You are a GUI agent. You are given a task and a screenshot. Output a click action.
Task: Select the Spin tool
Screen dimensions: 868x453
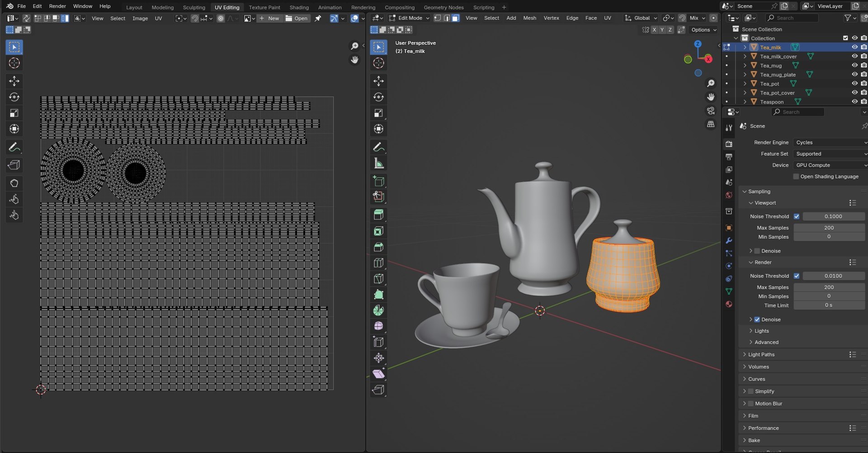click(378, 310)
